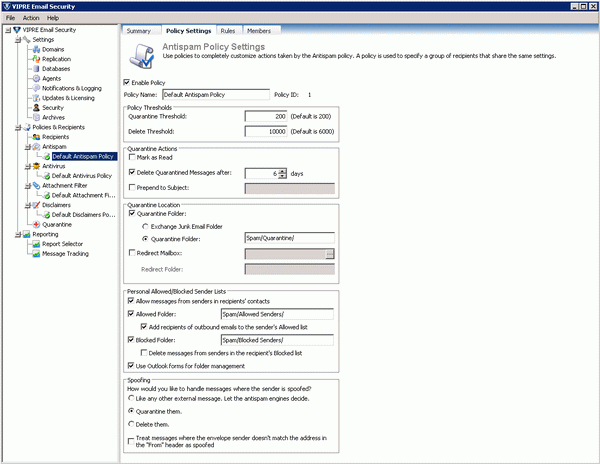600x464 pixels.
Task: Select Like any other external message option
Action: tap(131, 398)
